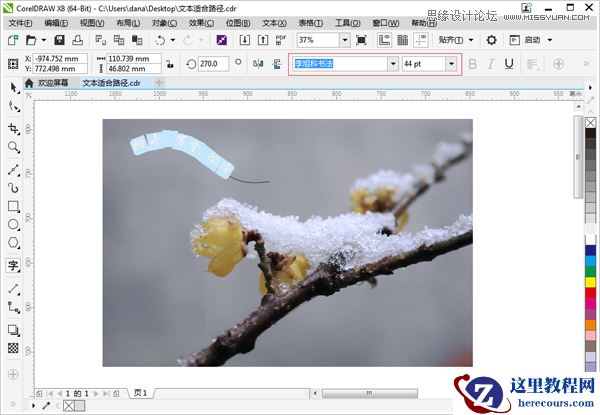This screenshot has width=600, height=415.
Task: Choose the Drop Shadow tool
Action: (13, 330)
